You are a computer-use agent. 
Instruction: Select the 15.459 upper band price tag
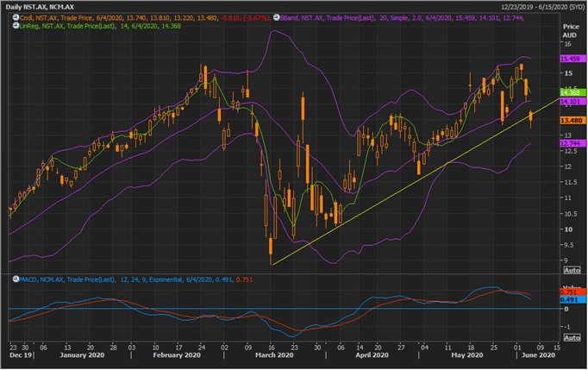(x=572, y=59)
